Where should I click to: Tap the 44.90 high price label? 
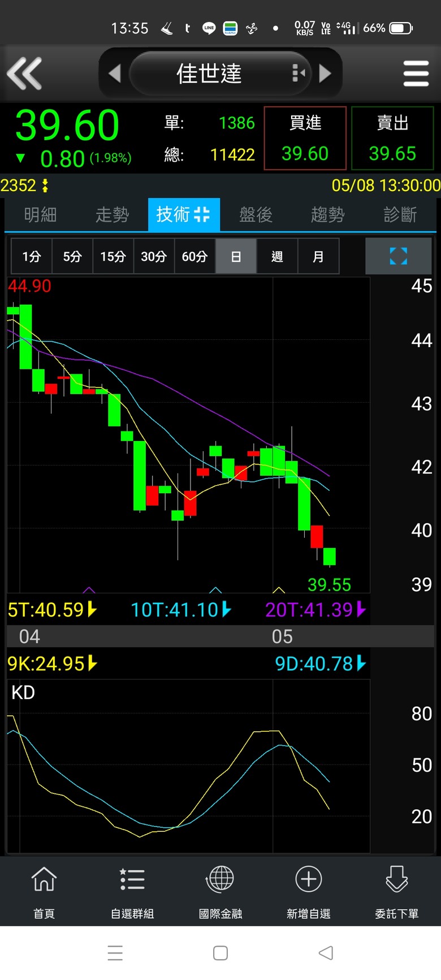click(x=29, y=286)
